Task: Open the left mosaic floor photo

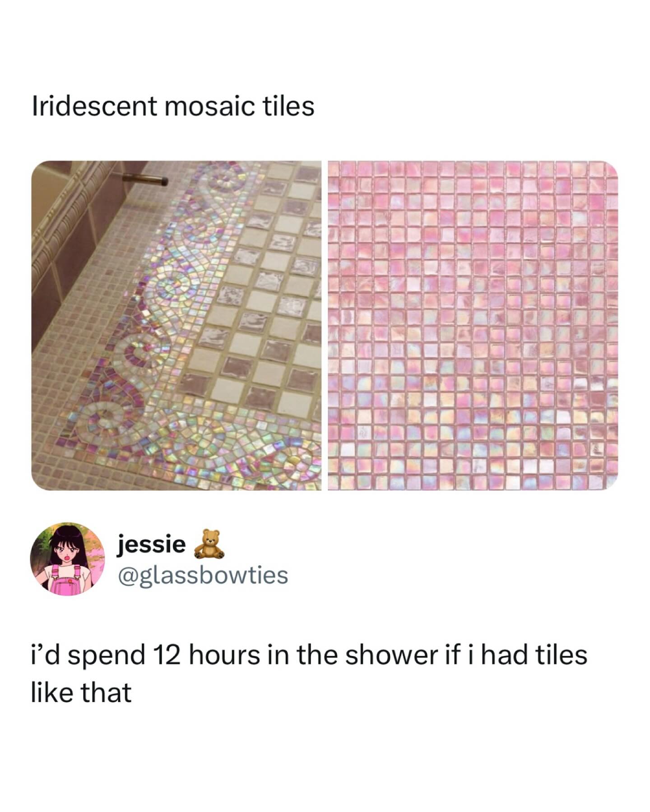Action: (x=176, y=325)
